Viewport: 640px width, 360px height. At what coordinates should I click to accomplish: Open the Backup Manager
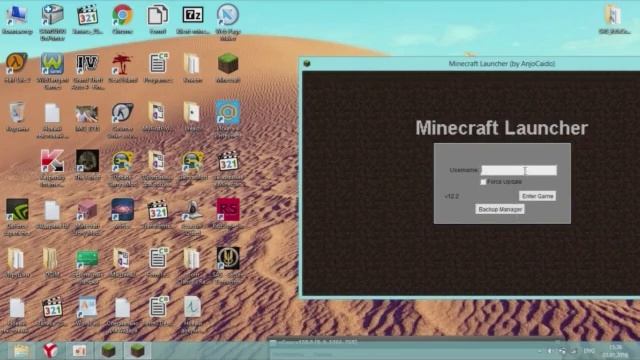(x=500, y=209)
